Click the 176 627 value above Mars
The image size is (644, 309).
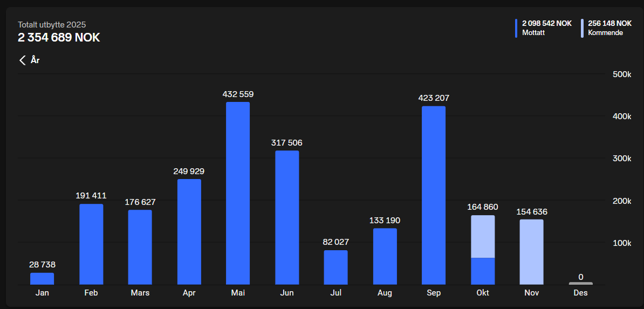click(140, 202)
